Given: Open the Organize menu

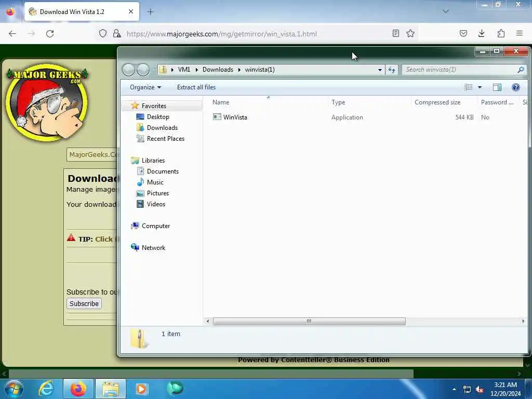Looking at the screenshot, I should point(145,87).
